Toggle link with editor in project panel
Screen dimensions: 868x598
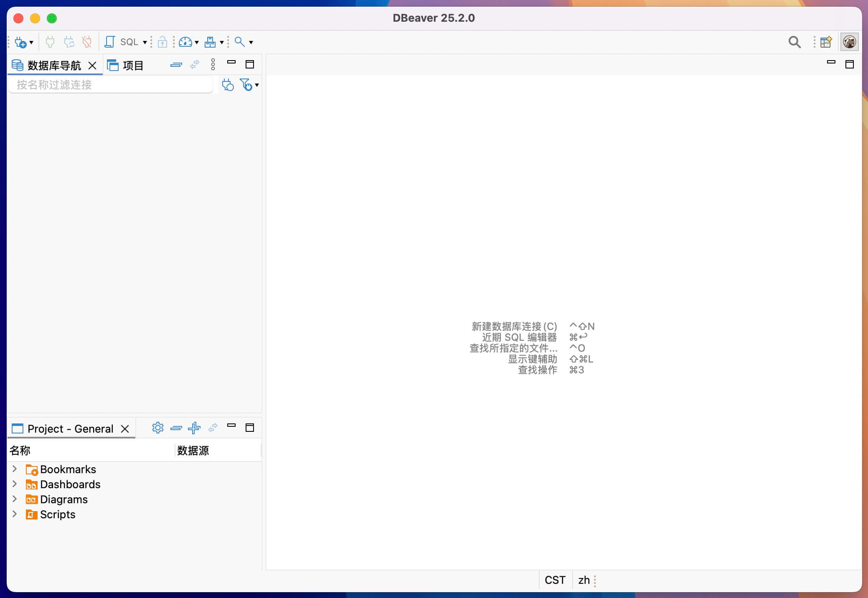213,428
